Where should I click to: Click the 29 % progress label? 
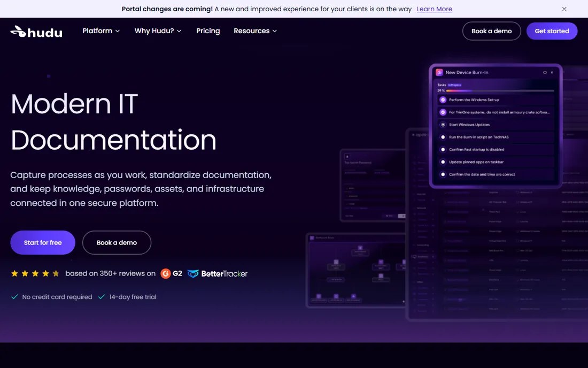[x=440, y=91]
